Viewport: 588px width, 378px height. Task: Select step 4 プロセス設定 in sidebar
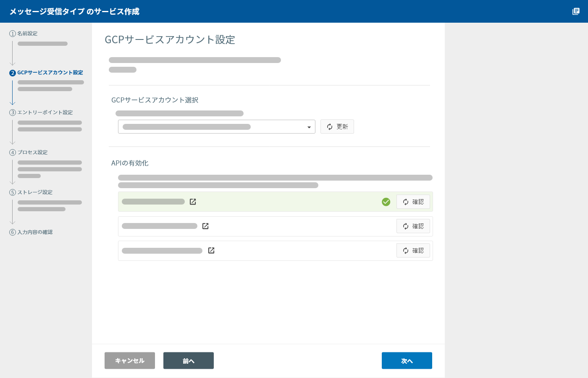tap(29, 152)
